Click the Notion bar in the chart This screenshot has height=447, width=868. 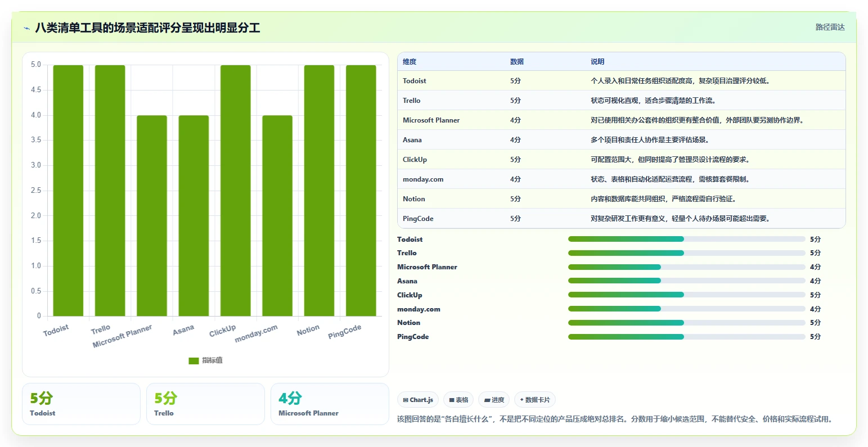coord(319,191)
